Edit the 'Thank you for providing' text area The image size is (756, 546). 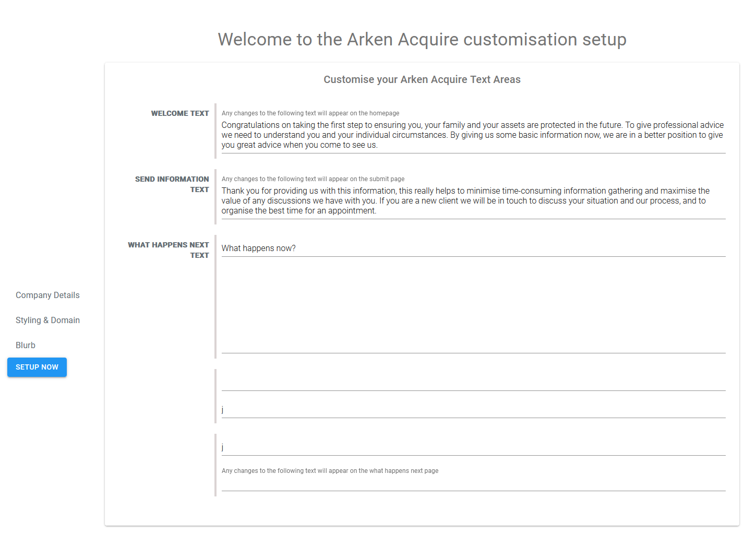(x=473, y=200)
